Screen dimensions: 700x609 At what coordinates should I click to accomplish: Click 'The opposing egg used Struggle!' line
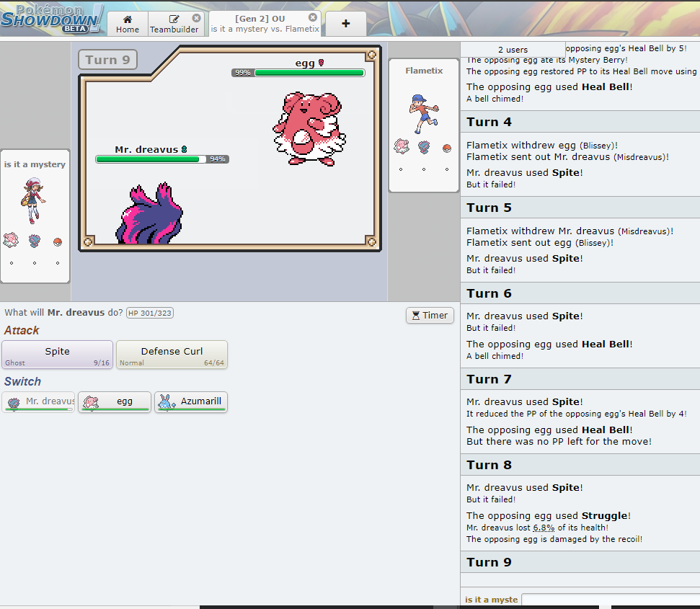coord(549,516)
